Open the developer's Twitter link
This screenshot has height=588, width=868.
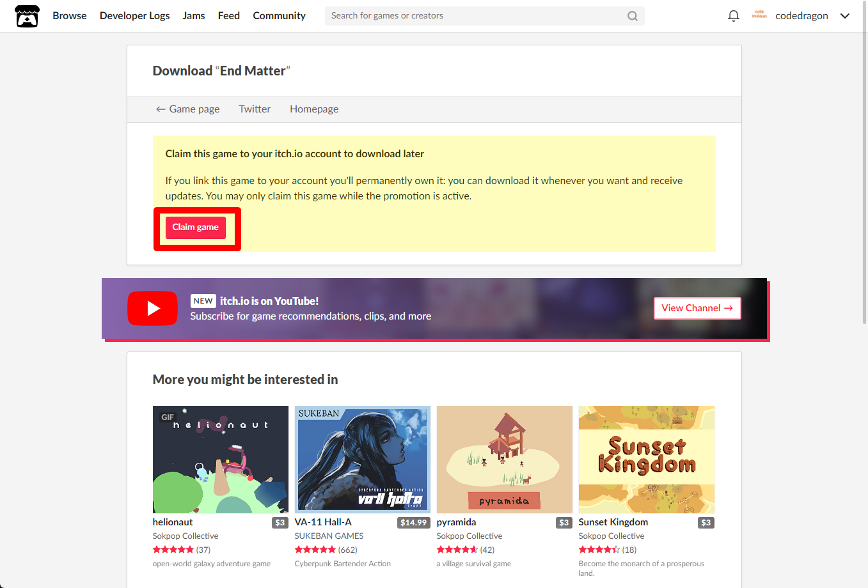[255, 109]
